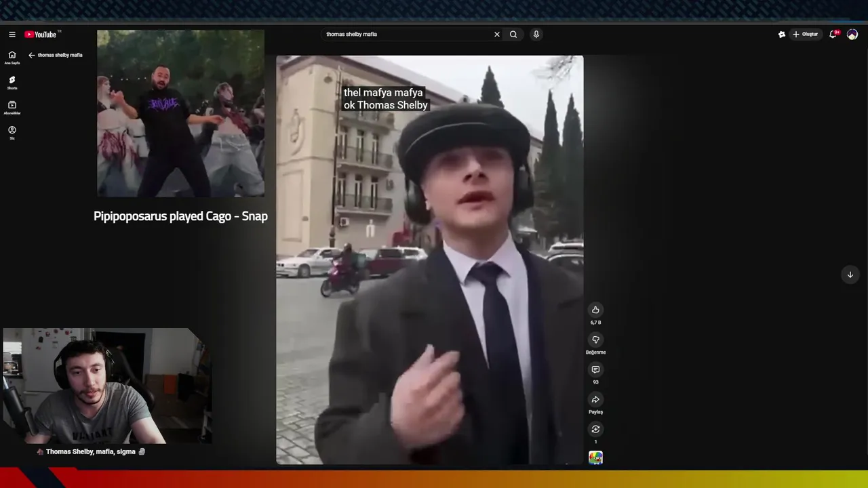This screenshot has width=868, height=488.
Task: Run the search with the magnifier button
Action: click(513, 35)
